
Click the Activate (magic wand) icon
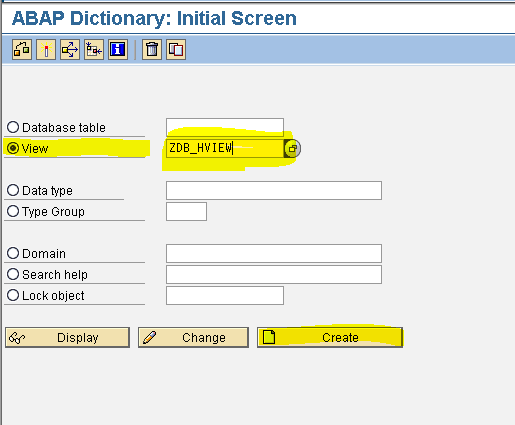(46, 50)
